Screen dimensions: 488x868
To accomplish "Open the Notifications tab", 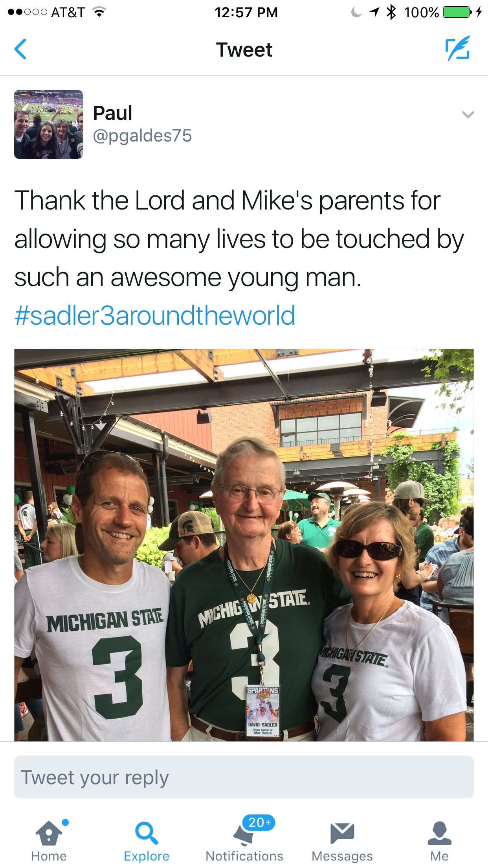I will coord(244,841).
